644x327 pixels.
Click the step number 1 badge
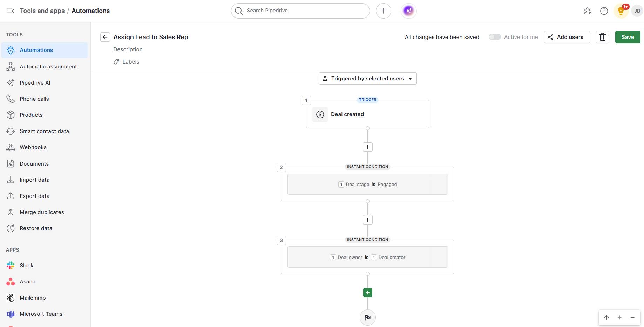pyautogui.click(x=306, y=100)
